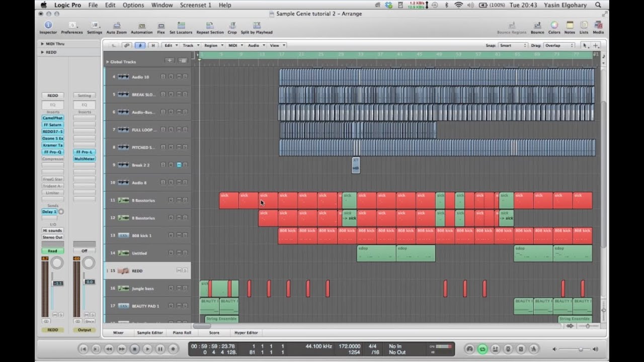
Task: Click the Audio 10 track icon
Action: point(123,77)
